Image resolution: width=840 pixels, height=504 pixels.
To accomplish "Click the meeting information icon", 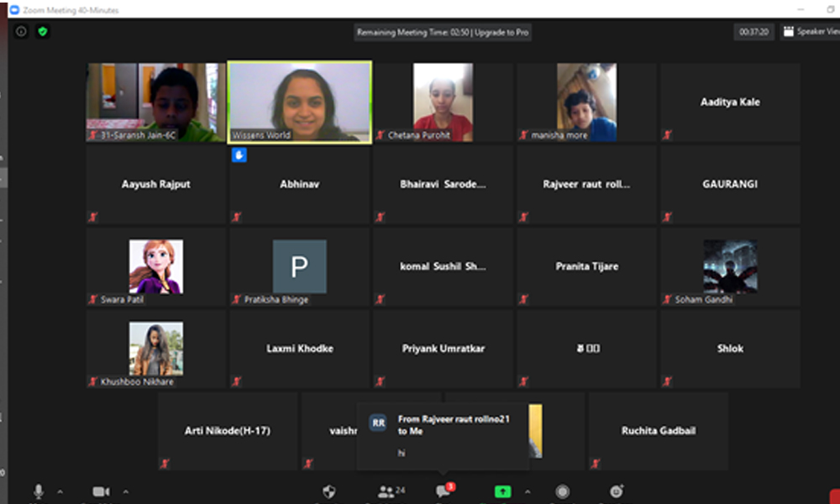I will pos(21,32).
